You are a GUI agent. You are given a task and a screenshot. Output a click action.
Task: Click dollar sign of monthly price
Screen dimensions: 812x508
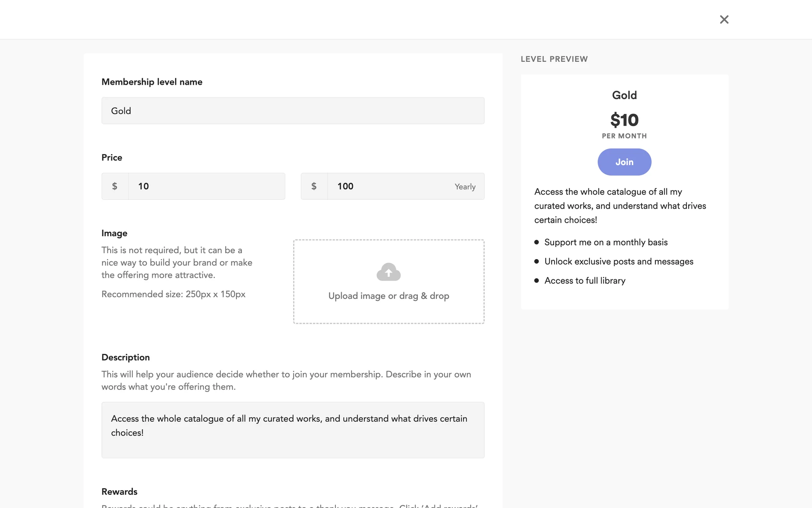[x=115, y=186]
